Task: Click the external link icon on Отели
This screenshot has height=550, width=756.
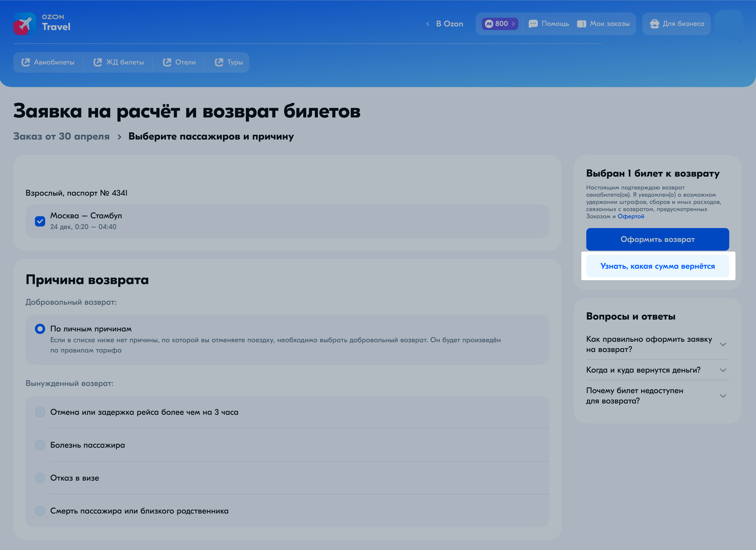Action: pyautogui.click(x=167, y=62)
